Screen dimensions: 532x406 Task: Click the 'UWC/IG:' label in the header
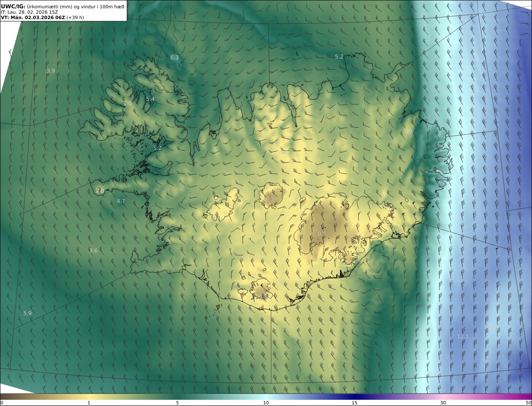point(13,7)
